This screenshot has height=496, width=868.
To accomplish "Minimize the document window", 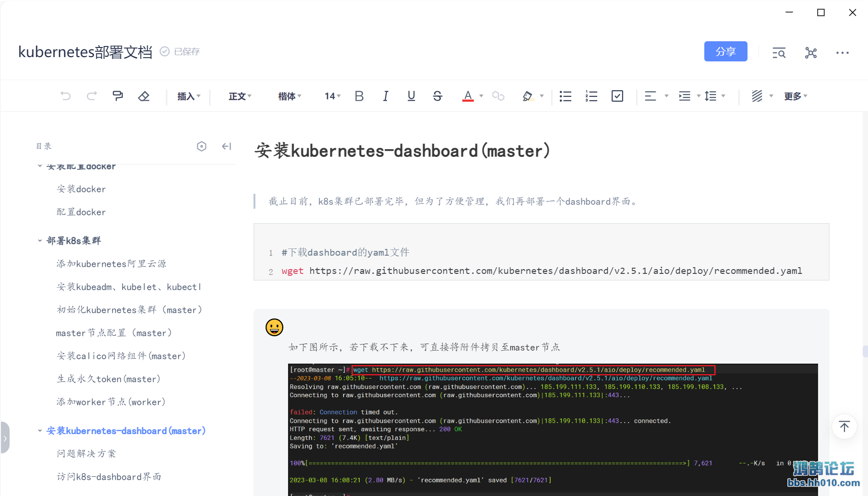I will click(x=789, y=12).
